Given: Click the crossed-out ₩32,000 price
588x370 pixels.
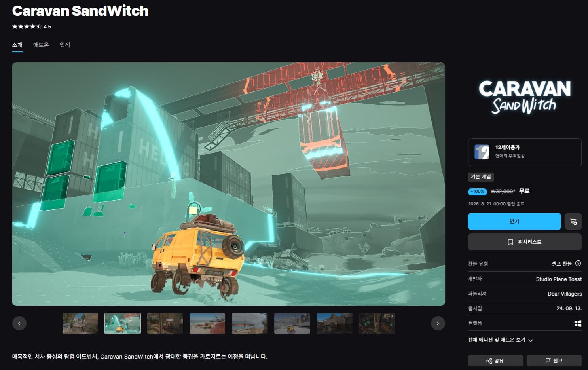Looking at the screenshot, I should point(503,192).
